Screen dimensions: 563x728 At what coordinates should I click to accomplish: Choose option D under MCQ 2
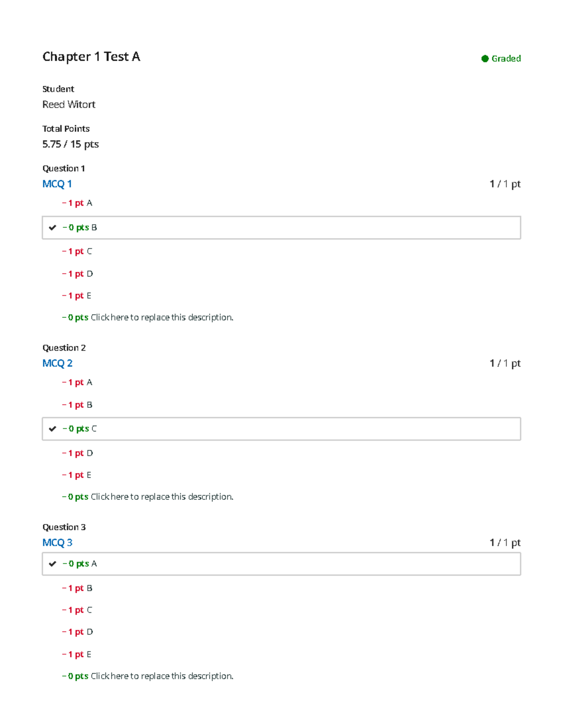[77, 453]
